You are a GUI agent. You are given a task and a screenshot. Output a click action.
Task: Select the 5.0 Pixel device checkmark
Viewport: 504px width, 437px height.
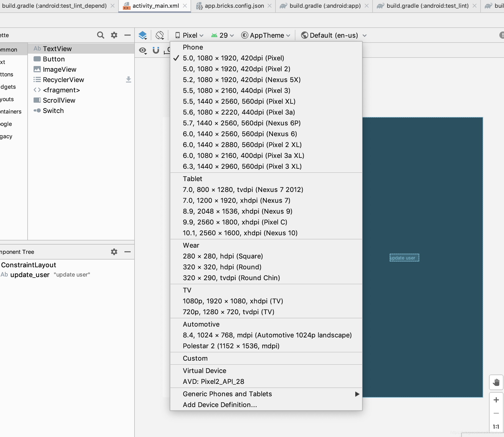point(176,58)
